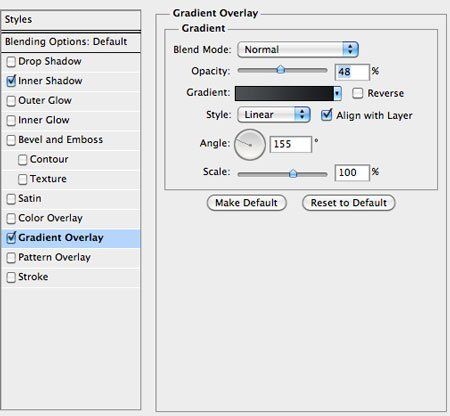This screenshot has height=416, width=450.
Task: Check the Reverse gradient checkbox
Action: [x=357, y=93]
